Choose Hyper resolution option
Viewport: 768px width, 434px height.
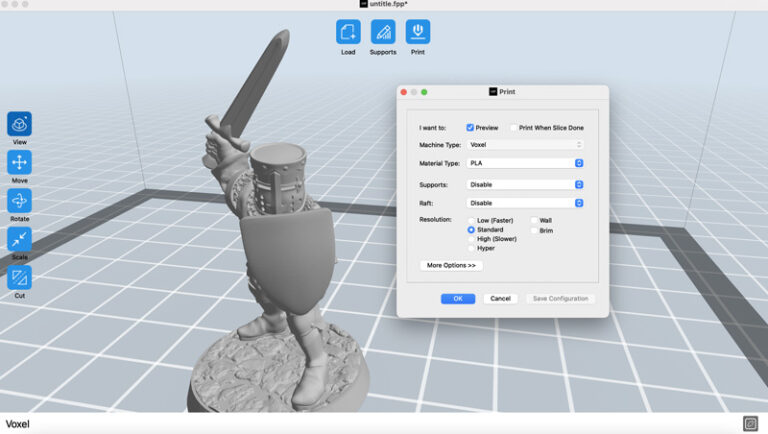point(472,248)
